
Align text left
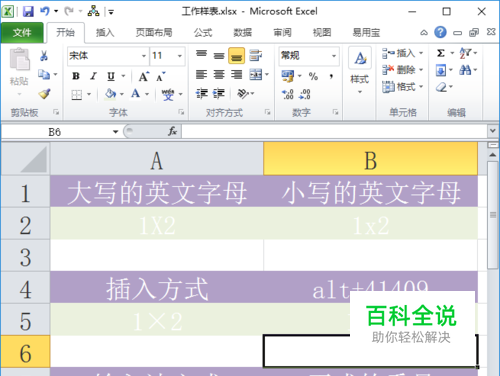[x=201, y=74]
